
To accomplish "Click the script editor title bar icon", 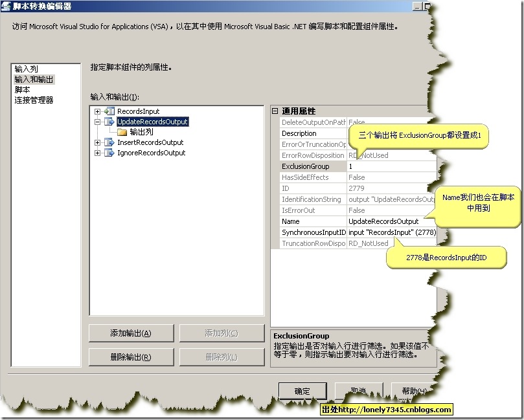I will 6,6.
